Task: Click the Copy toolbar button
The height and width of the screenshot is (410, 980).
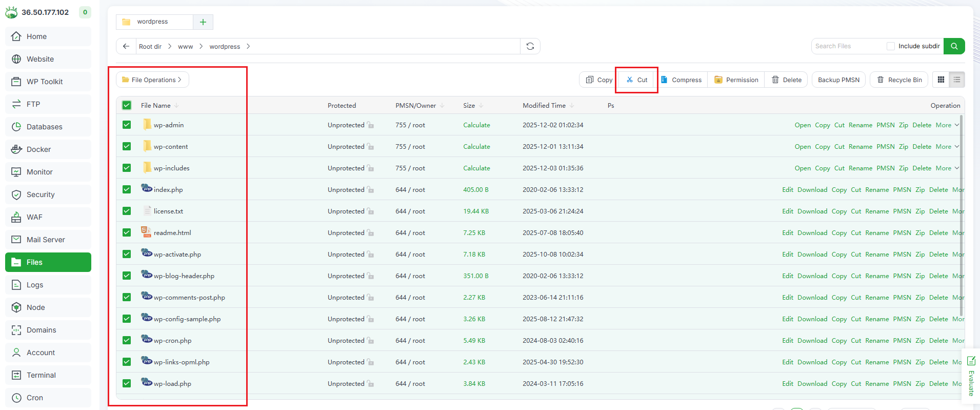Action: 599,80
